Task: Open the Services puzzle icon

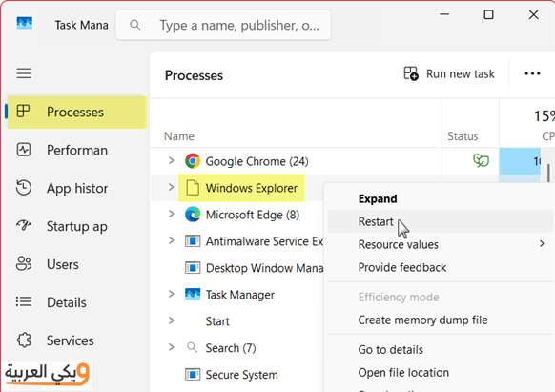Action: click(x=24, y=340)
